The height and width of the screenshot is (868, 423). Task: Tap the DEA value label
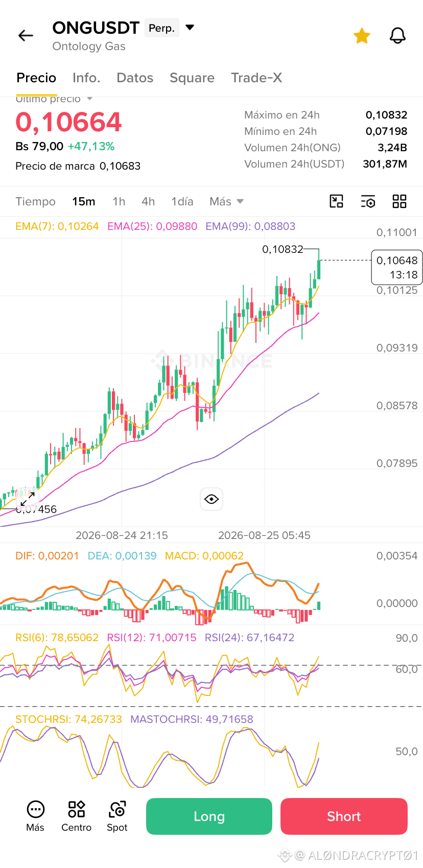click(122, 556)
